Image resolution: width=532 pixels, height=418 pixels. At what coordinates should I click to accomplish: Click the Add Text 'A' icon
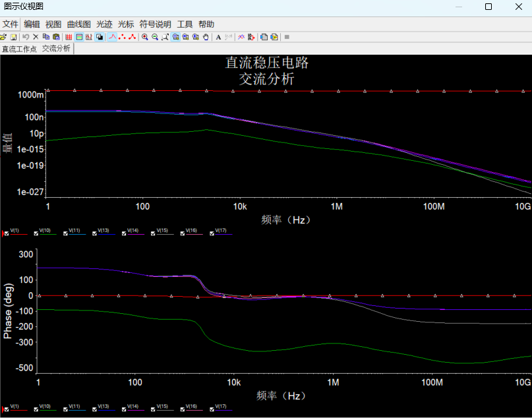pyautogui.click(x=218, y=37)
